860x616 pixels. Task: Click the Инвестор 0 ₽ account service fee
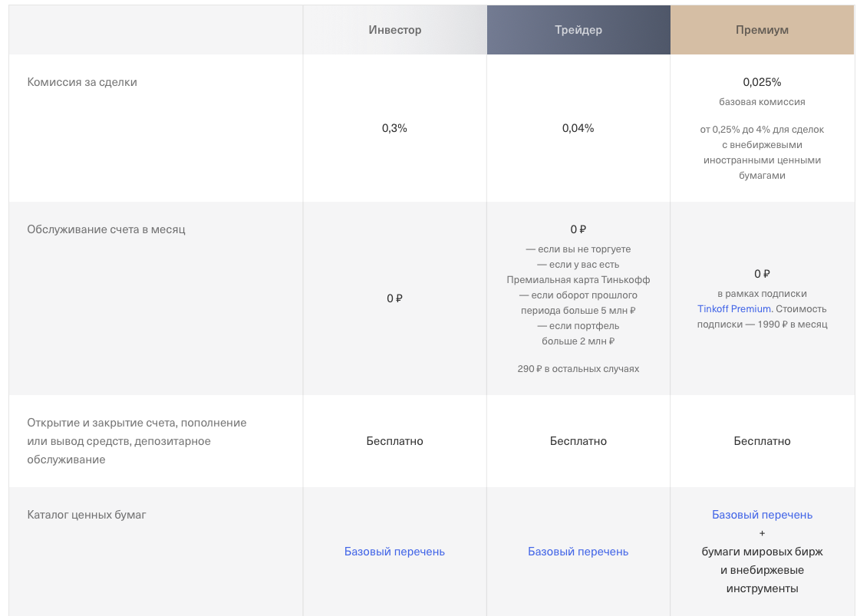(x=394, y=298)
